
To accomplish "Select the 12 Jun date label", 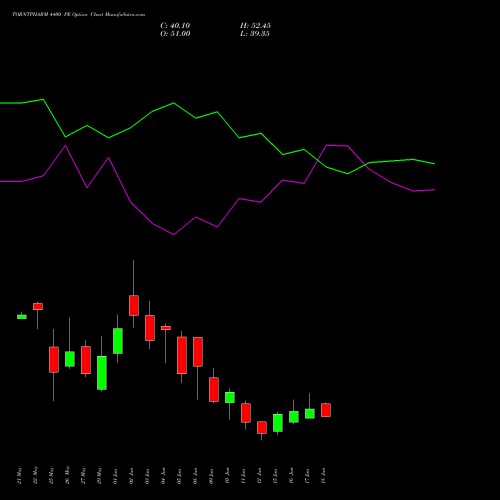I will pos(259,476).
